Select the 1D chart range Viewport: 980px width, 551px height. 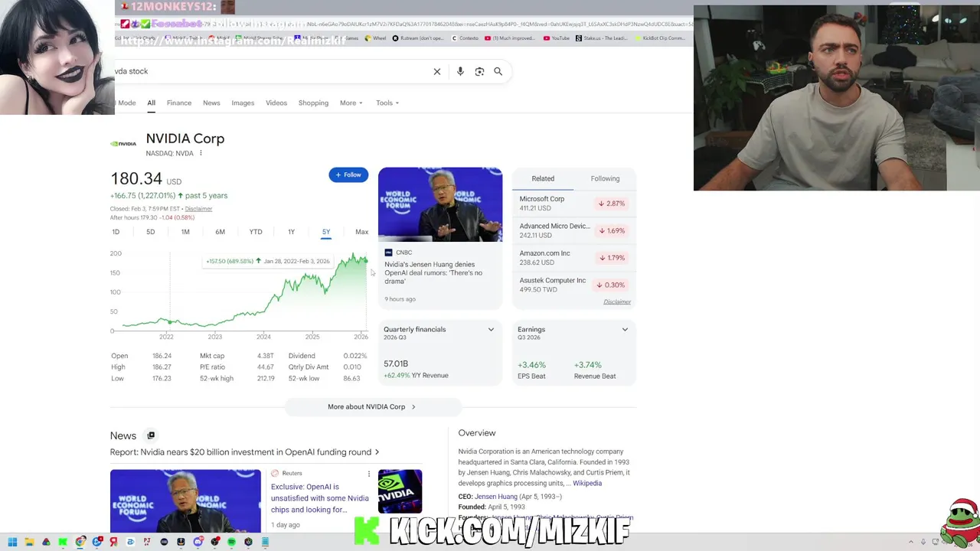[x=116, y=232]
